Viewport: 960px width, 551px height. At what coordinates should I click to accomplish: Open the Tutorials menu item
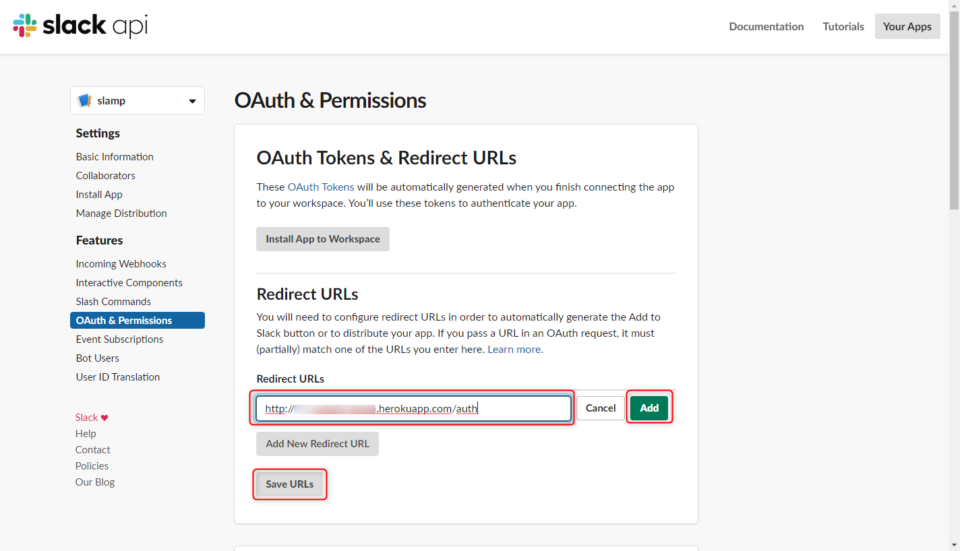pyautogui.click(x=843, y=27)
